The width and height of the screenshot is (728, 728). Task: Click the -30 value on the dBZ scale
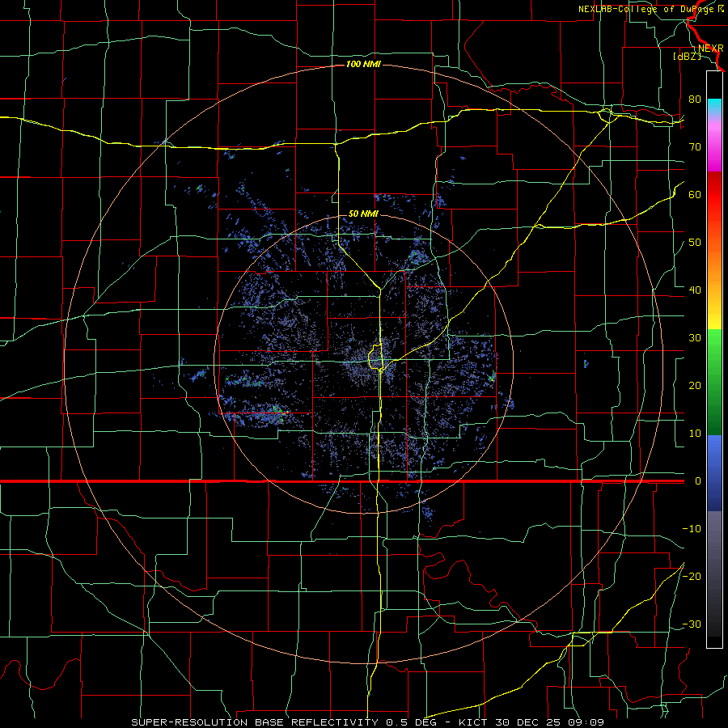(x=692, y=624)
